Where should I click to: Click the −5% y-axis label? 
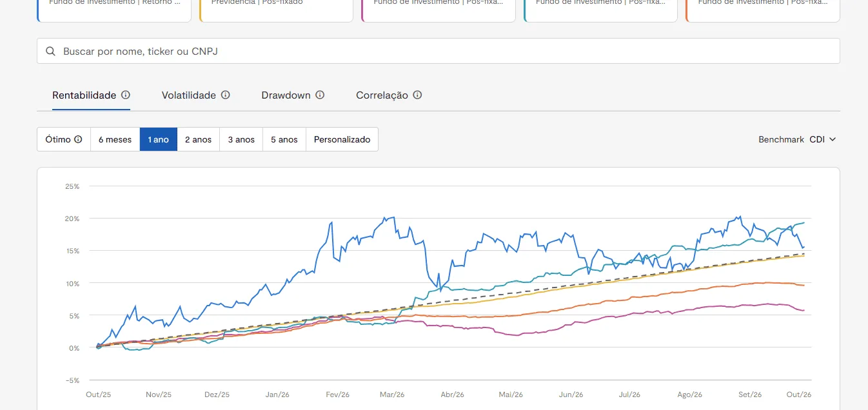[x=72, y=380]
